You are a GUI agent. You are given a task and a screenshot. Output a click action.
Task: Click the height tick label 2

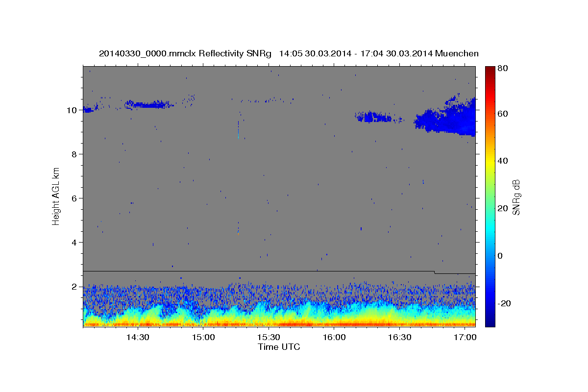tap(74, 286)
